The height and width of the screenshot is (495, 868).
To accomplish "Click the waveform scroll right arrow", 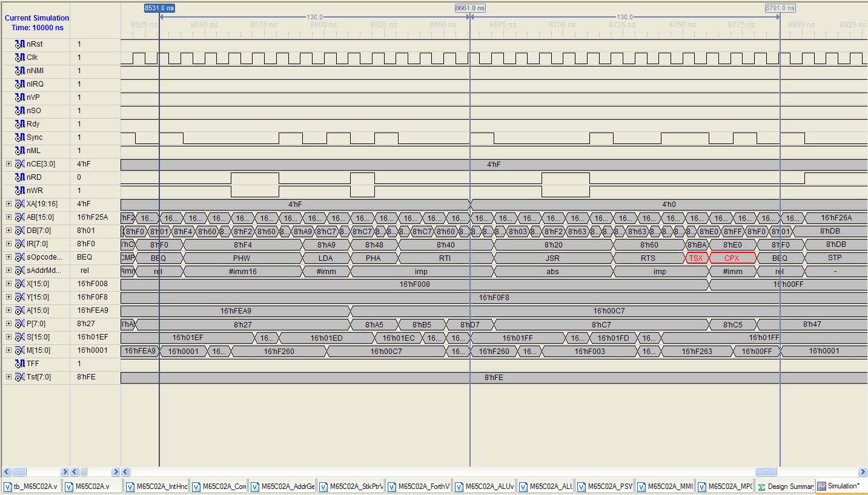I will click(863, 471).
